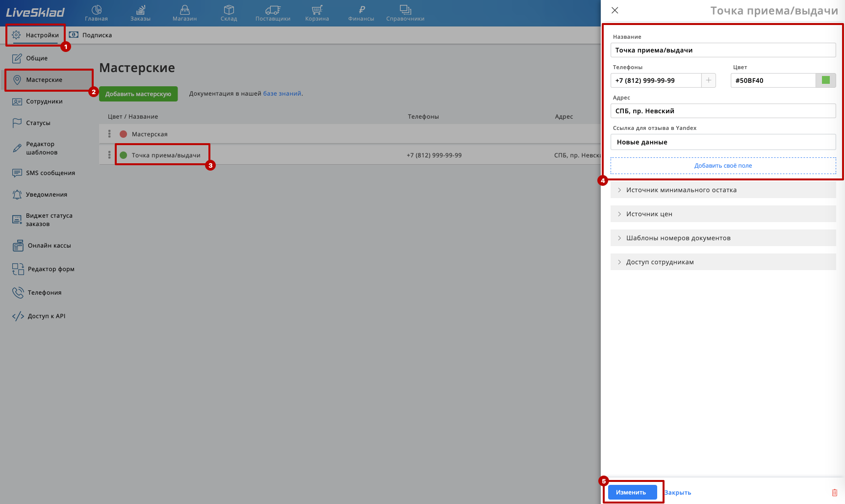Click the Телефоны column header
This screenshot has height=504, width=845.
(x=423, y=117)
